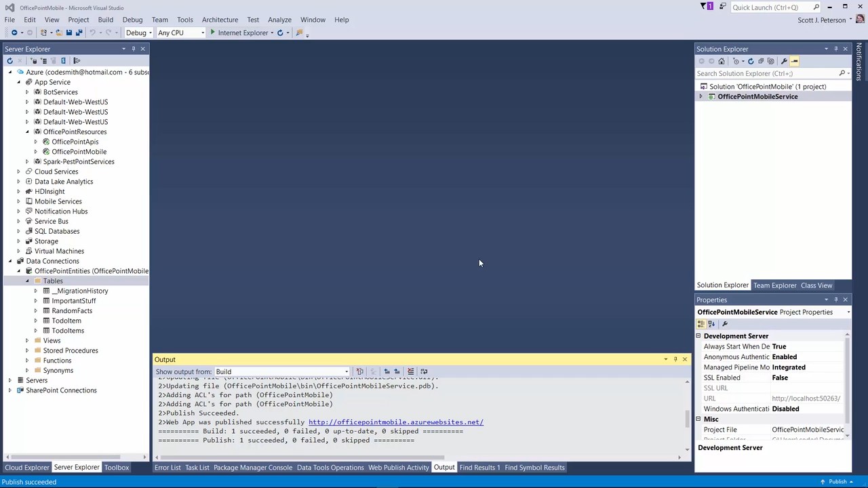The height and width of the screenshot is (488, 868).
Task: Click Connect to Database icon in Server Explorer
Action: click(x=34, y=60)
